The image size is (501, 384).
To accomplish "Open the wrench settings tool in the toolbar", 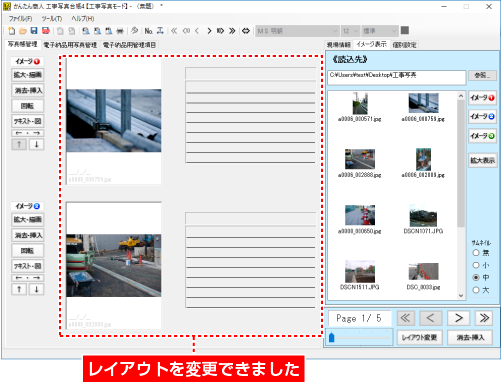I will click(134, 31).
